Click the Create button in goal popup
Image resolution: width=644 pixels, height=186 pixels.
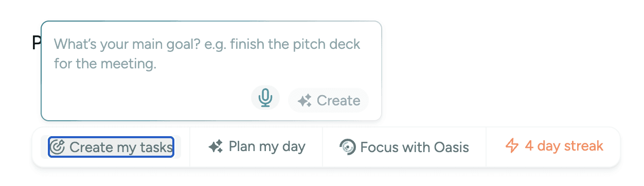coord(329,100)
